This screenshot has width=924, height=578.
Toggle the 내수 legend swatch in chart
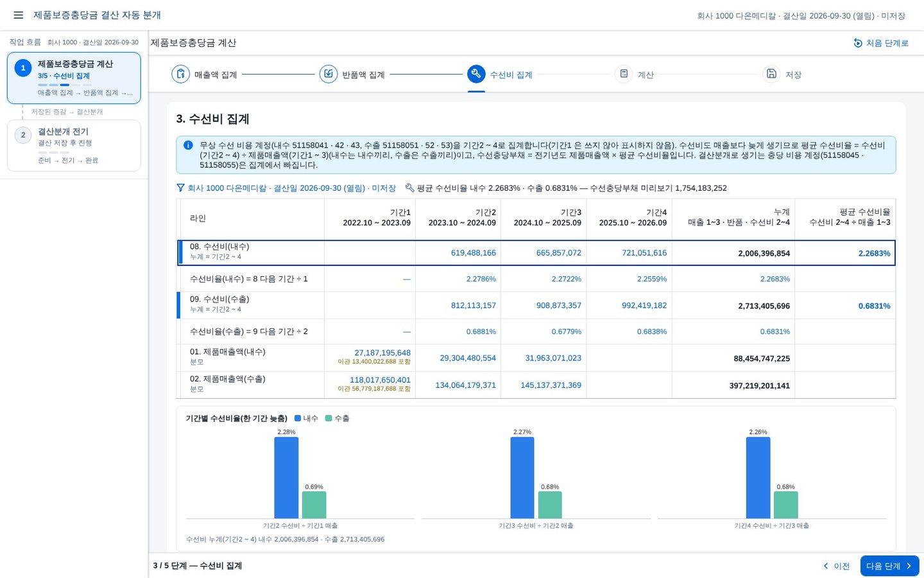298,418
